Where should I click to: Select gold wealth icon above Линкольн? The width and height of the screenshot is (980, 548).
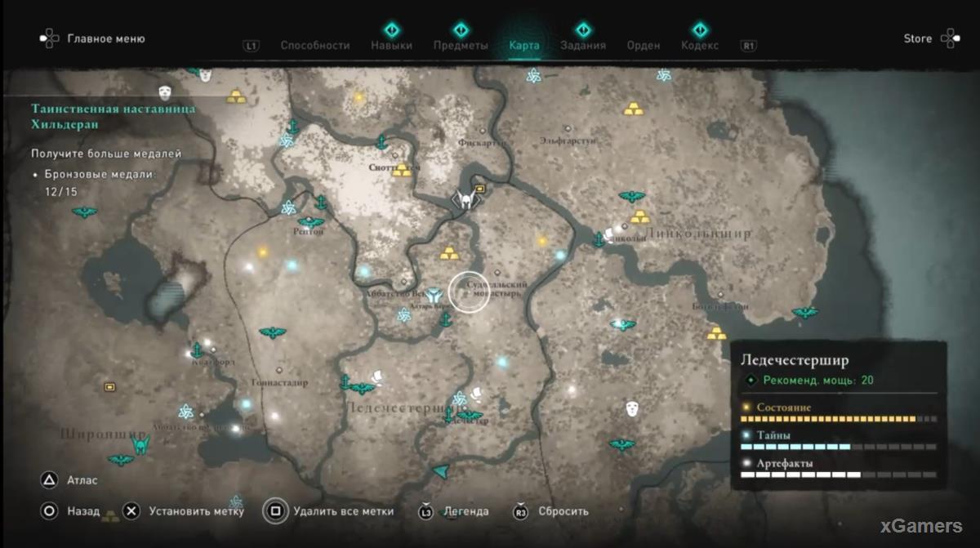click(x=642, y=216)
